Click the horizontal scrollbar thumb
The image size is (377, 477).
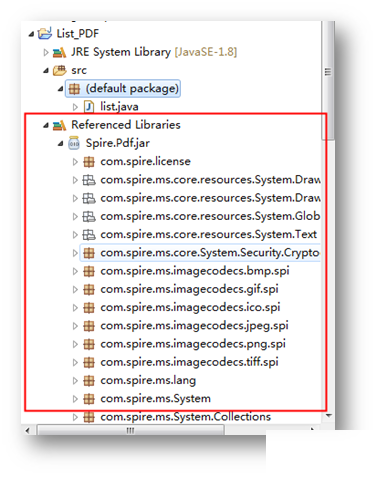(x=131, y=430)
